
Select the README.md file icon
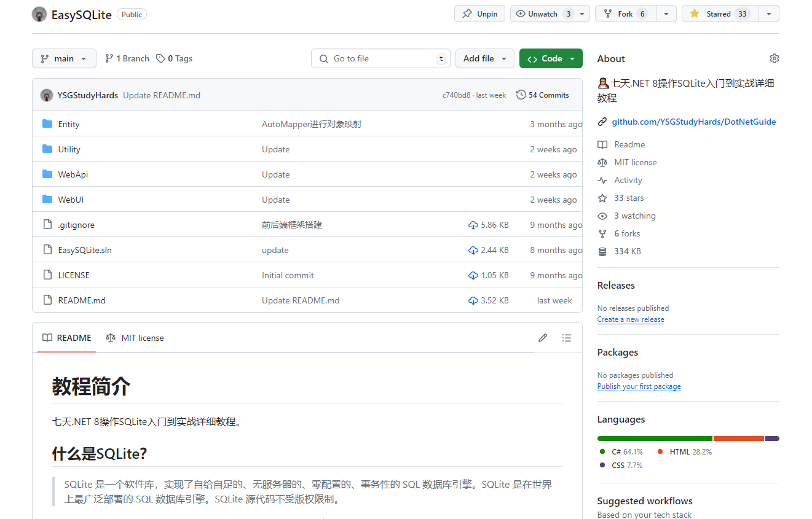(47, 300)
